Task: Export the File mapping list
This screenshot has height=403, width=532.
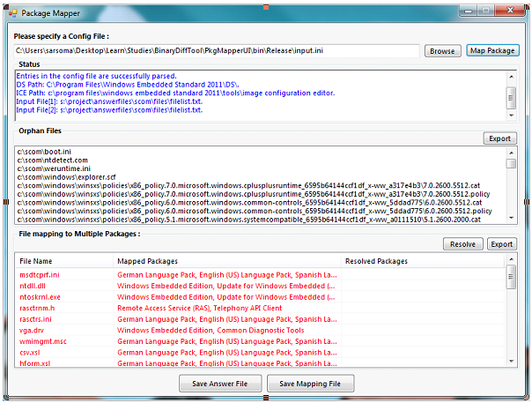Action: [x=502, y=244]
